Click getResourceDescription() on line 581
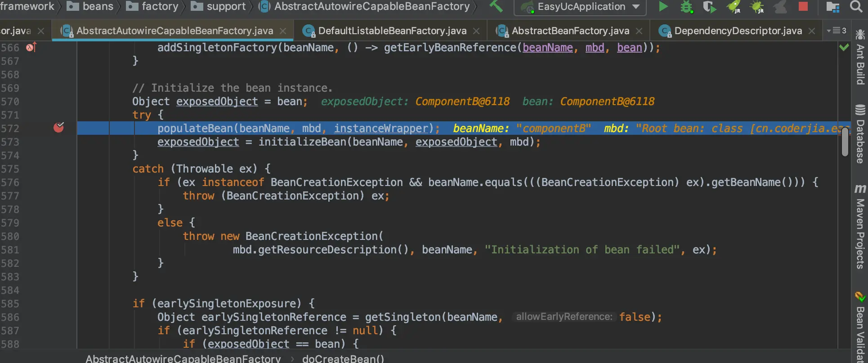868x363 pixels. (x=333, y=250)
